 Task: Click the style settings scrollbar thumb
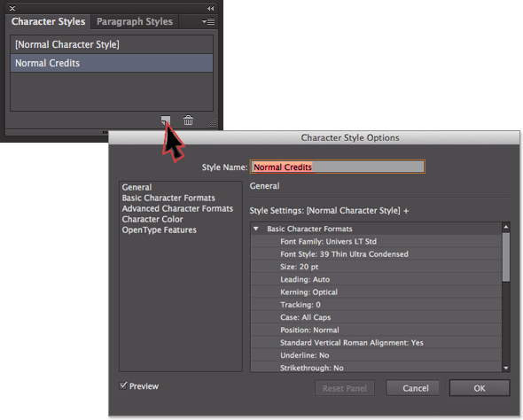[506, 257]
